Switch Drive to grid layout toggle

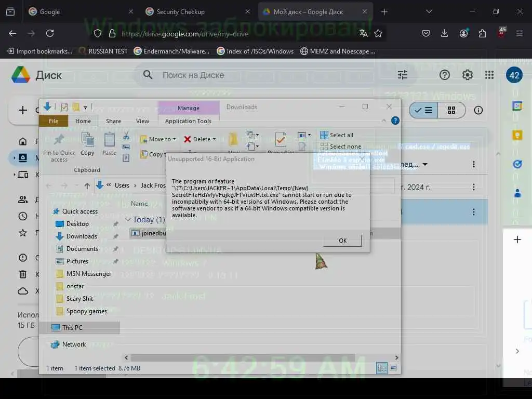(451, 110)
